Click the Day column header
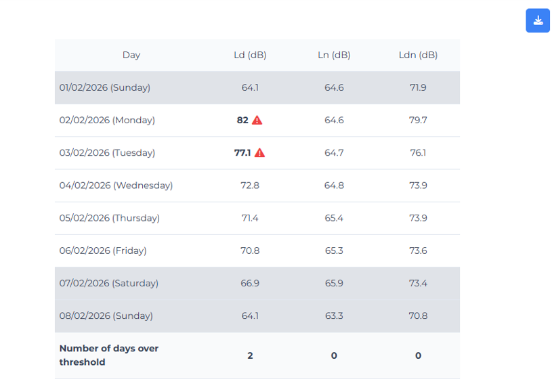 [x=131, y=56]
